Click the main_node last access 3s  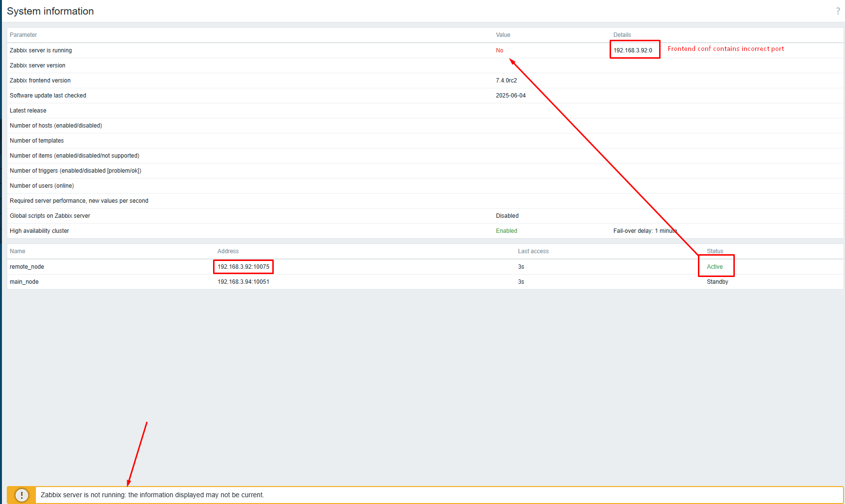click(521, 282)
